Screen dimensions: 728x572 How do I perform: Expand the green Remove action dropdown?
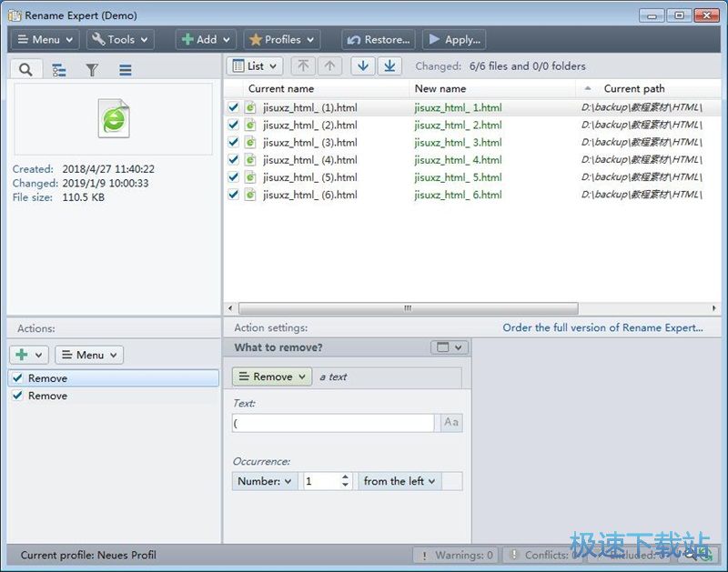[272, 376]
